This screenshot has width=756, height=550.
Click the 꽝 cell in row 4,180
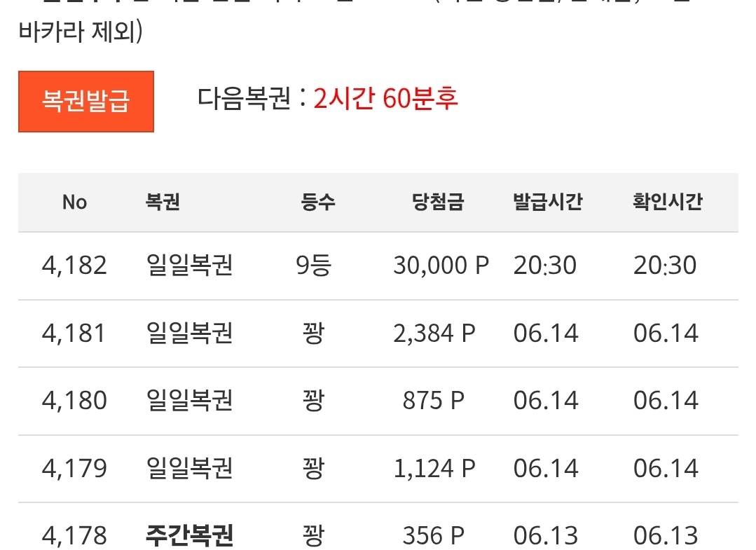pyautogui.click(x=313, y=401)
